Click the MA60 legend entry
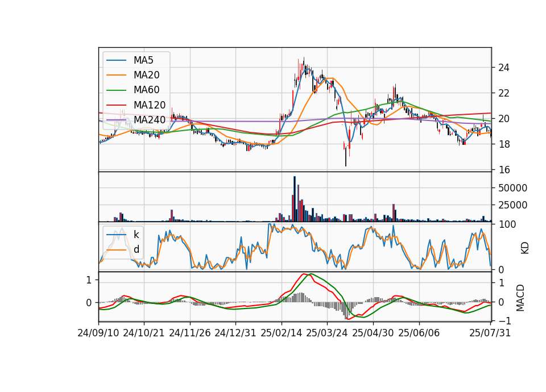The image size is (546, 392). (133, 90)
